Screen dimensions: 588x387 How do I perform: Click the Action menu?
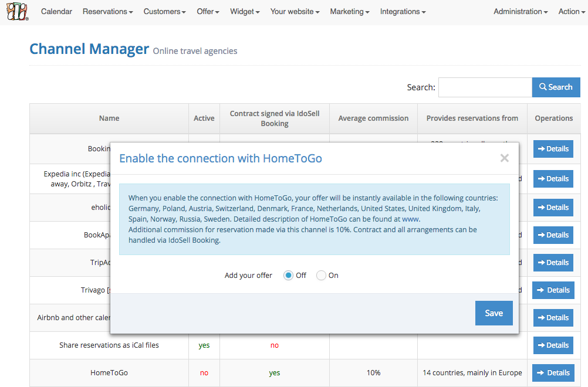572,12
